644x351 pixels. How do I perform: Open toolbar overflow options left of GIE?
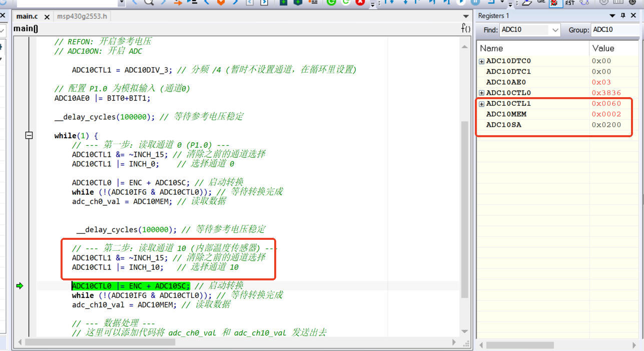pos(510,5)
